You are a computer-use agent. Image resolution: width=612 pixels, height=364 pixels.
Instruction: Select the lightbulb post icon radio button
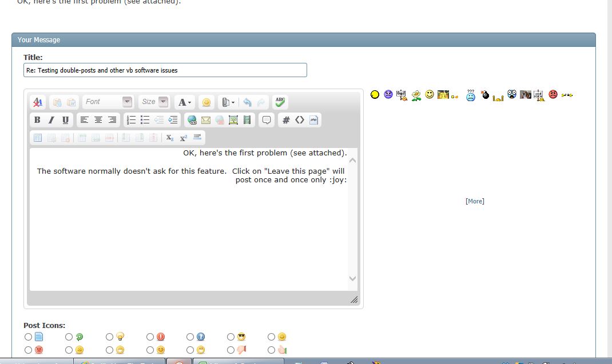pos(110,337)
